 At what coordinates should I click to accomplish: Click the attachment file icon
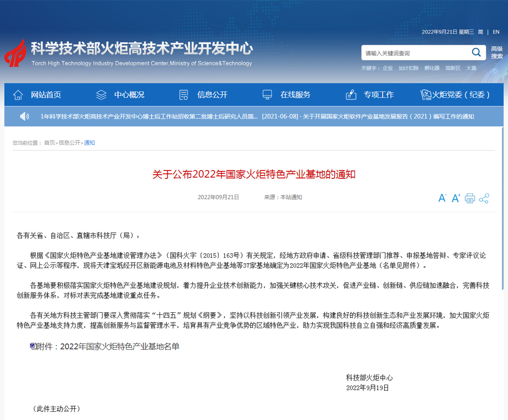click(x=33, y=346)
